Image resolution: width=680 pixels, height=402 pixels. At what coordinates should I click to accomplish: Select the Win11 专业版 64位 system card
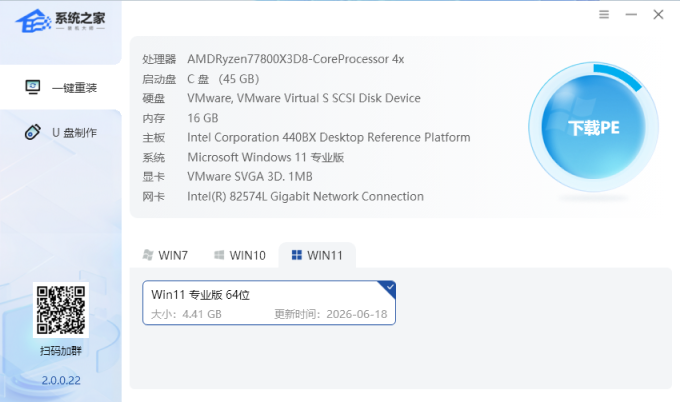pyautogui.click(x=269, y=303)
